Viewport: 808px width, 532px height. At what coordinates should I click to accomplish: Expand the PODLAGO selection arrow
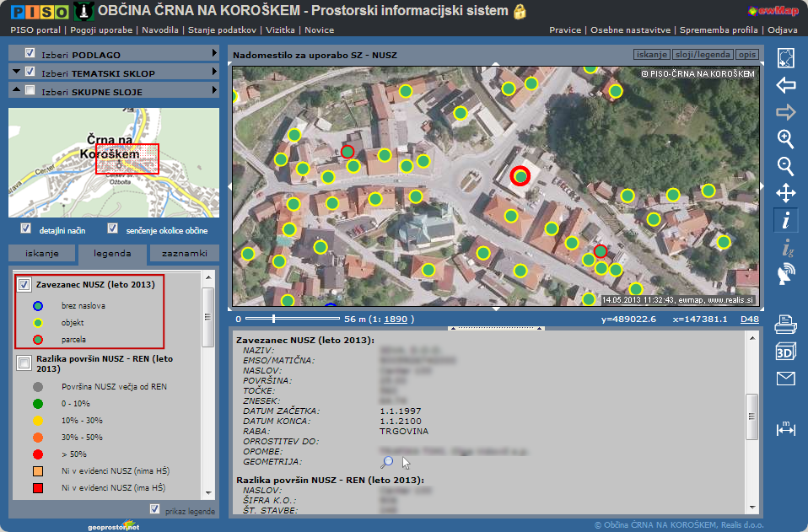[x=215, y=54]
